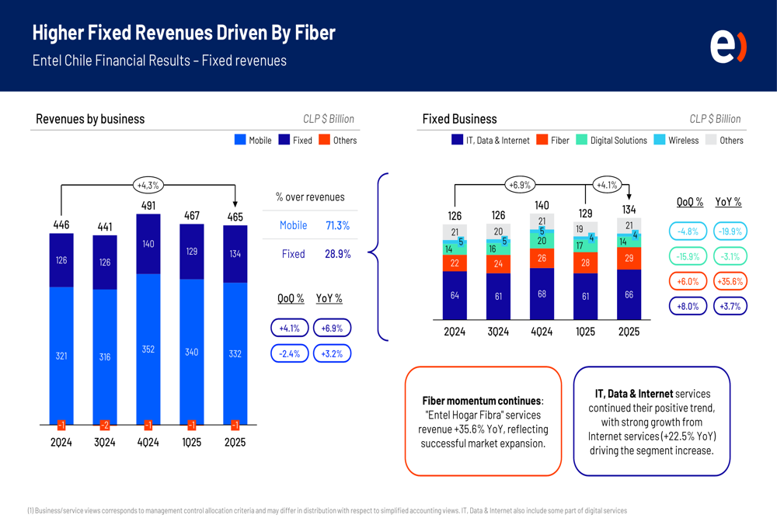Image resolution: width=777 pixels, height=532 pixels.
Task: Select the subtitle 'Entel Chile Financial Results – Fixed revenues'
Action: tap(159, 61)
